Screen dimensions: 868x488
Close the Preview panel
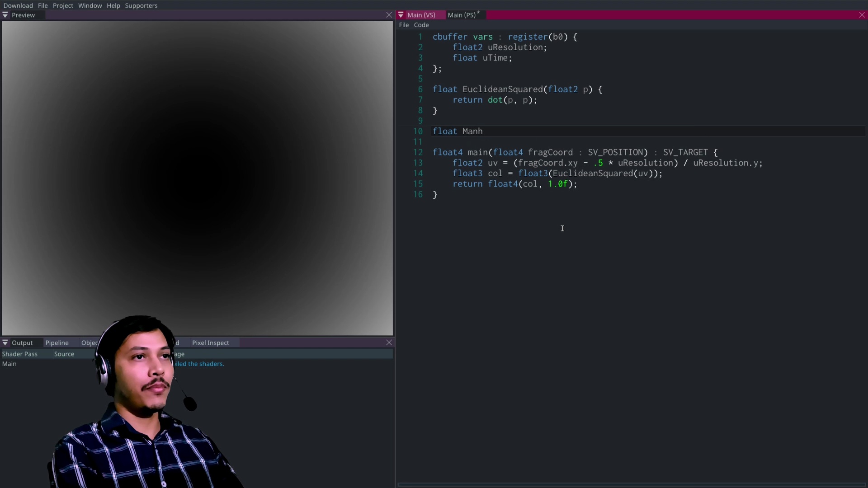[x=389, y=15]
